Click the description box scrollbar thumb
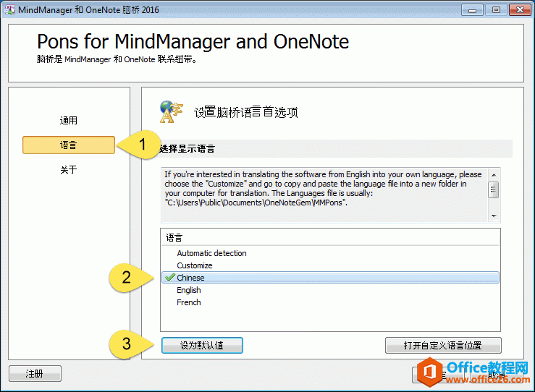 [x=494, y=190]
